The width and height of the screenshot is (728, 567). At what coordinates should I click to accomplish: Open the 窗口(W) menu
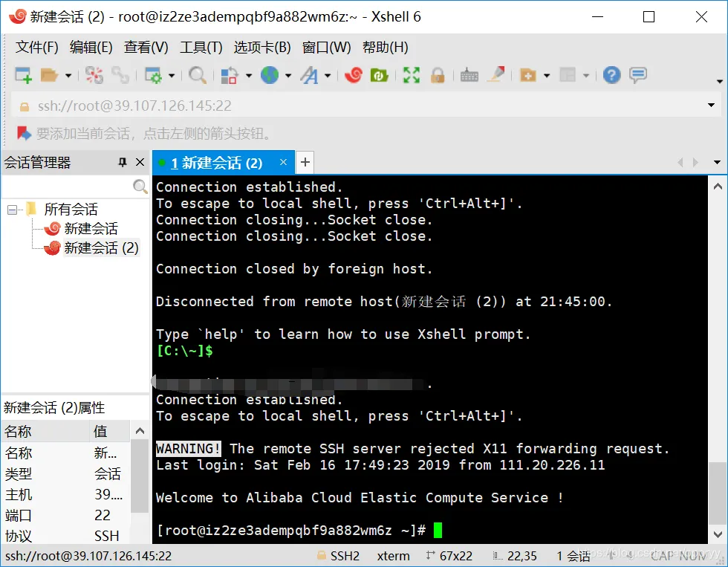326,48
